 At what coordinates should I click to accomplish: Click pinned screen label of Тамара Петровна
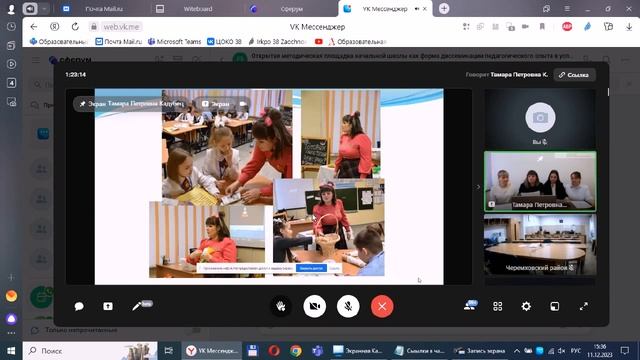tap(132, 104)
